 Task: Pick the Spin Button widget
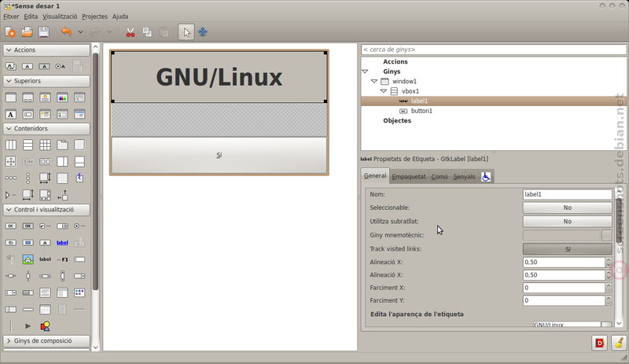pyautogui.click(x=62, y=226)
